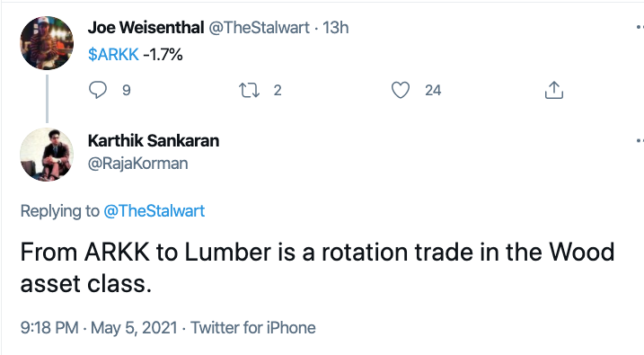Open the 13h timestamp of Joe's tweet
644x355 pixels.
click(336, 28)
